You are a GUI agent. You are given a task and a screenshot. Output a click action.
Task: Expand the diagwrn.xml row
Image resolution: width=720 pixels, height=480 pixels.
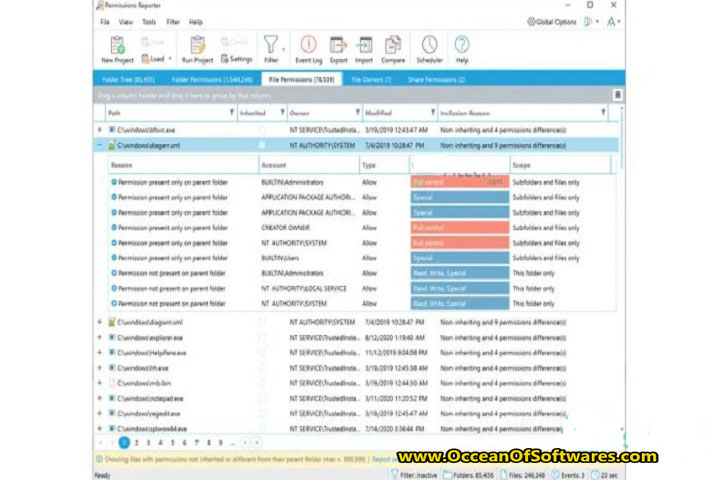(x=100, y=322)
